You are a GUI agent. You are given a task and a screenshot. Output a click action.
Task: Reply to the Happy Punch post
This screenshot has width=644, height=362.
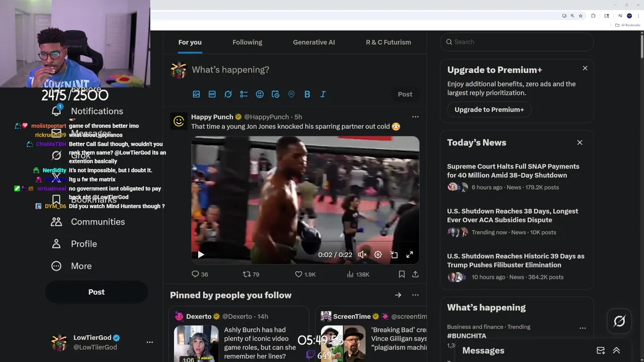[200, 274]
